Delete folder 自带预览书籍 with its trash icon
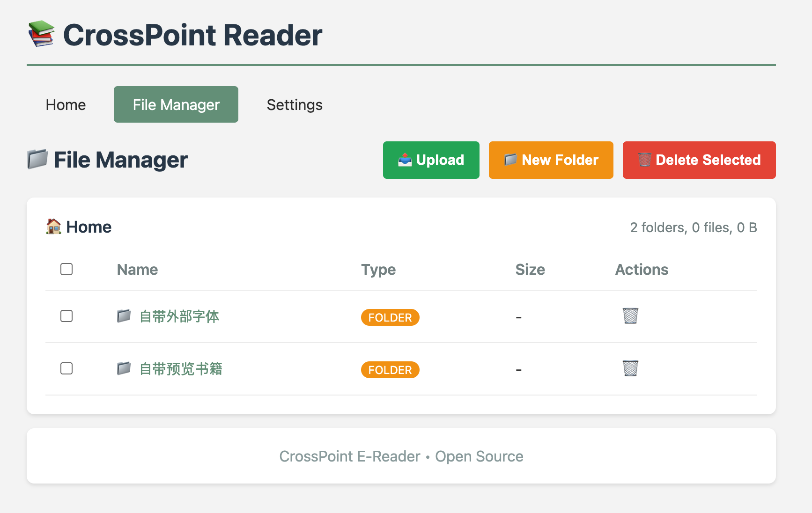812x513 pixels. [630, 368]
